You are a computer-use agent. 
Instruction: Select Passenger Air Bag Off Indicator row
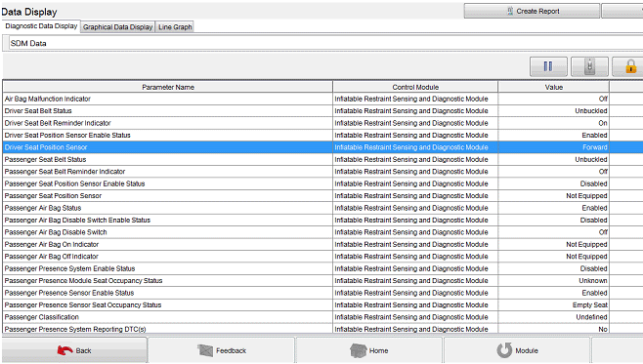[322, 257]
